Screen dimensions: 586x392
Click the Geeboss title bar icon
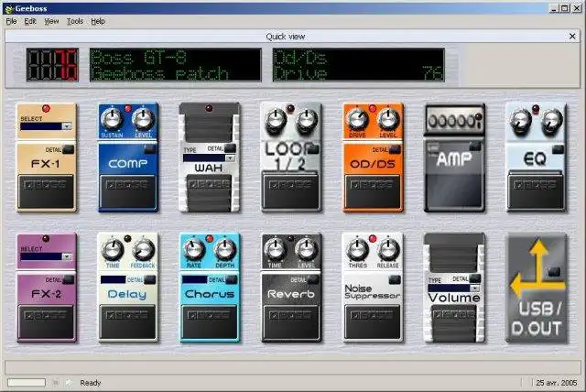9,8
